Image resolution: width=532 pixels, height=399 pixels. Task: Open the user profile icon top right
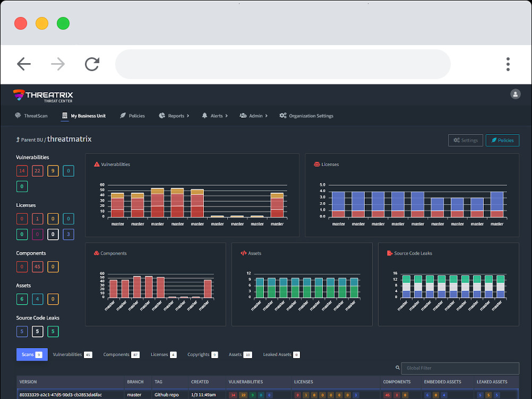(515, 94)
